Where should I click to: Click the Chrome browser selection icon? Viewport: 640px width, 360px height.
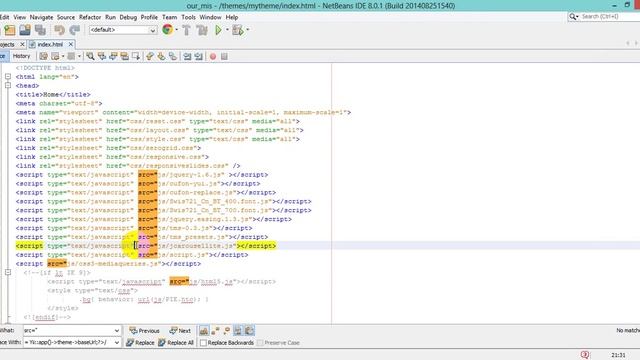point(167,29)
